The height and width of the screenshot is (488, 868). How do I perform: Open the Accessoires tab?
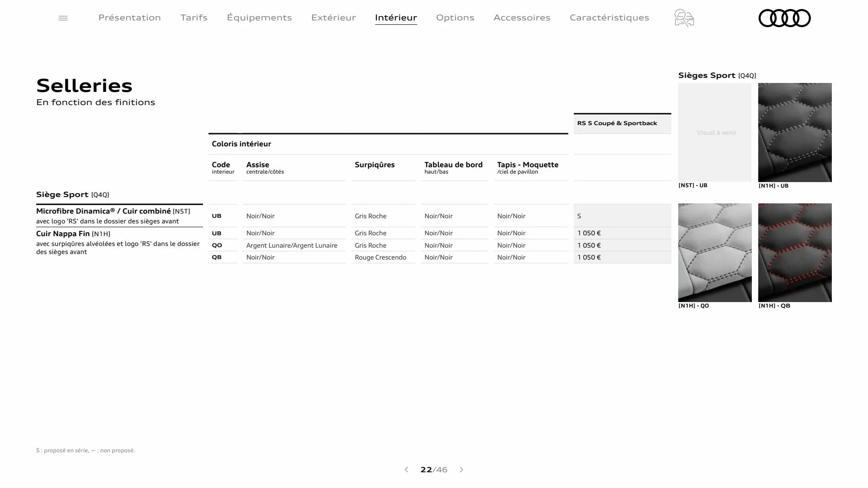pos(522,17)
